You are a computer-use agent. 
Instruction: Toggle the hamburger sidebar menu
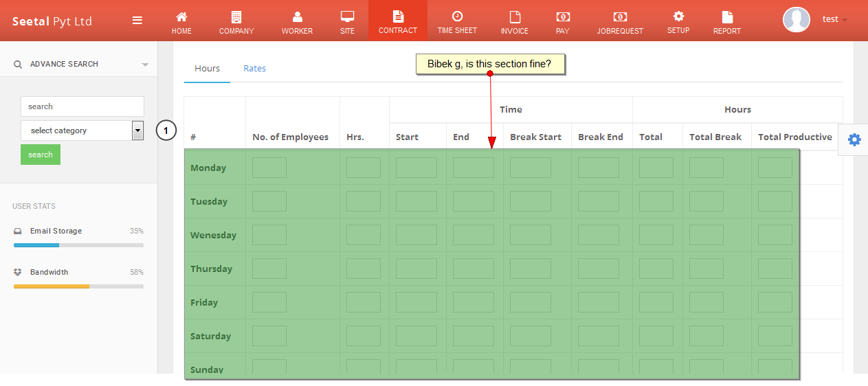click(137, 21)
